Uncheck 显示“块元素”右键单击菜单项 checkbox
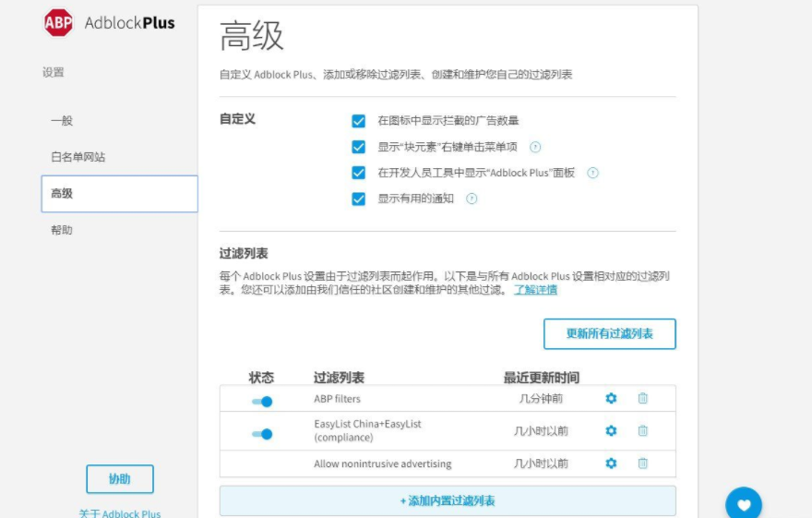This screenshot has width=812, height=518. pyautogui.click(x=358, y=147)
